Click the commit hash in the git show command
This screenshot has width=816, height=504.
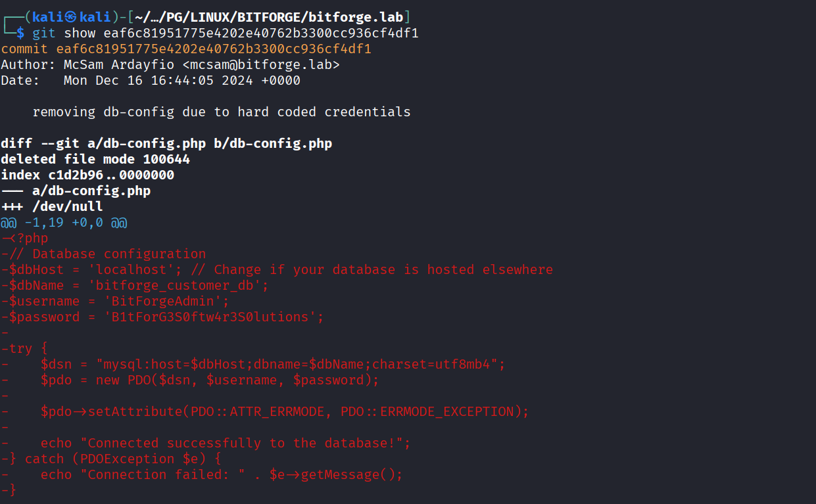click(x=261, y=33)
